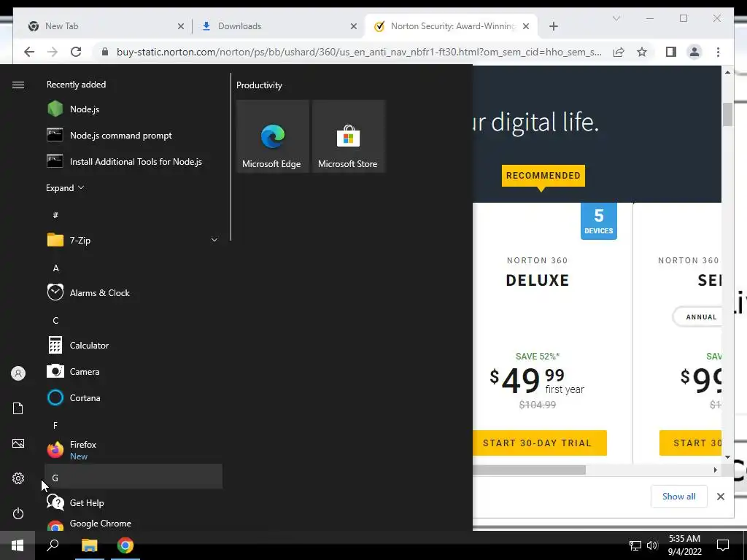Click the Windows Start button
Image resolution: width=747 pixels, height=560 pixels.
coord(18,545)
